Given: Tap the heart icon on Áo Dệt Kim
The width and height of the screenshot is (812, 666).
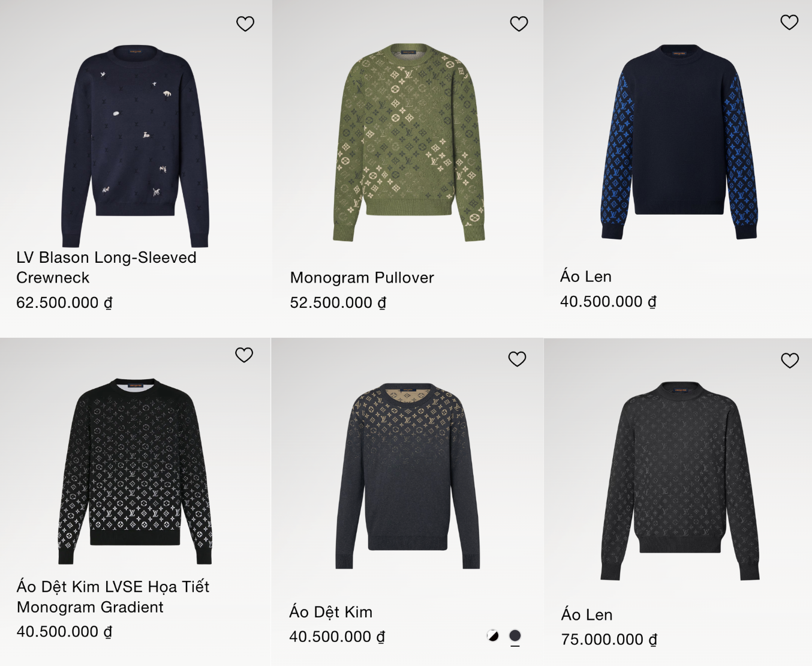Looking at the screenshot, I should click(x=517, y=359).
